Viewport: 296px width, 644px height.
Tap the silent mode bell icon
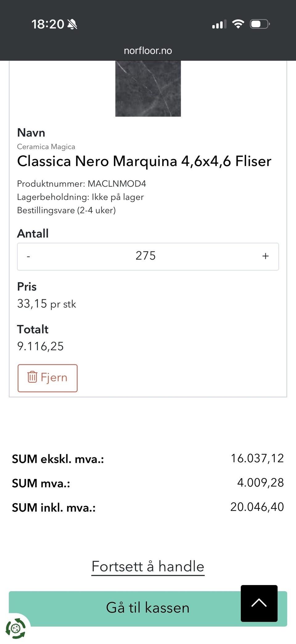[72, 24]
